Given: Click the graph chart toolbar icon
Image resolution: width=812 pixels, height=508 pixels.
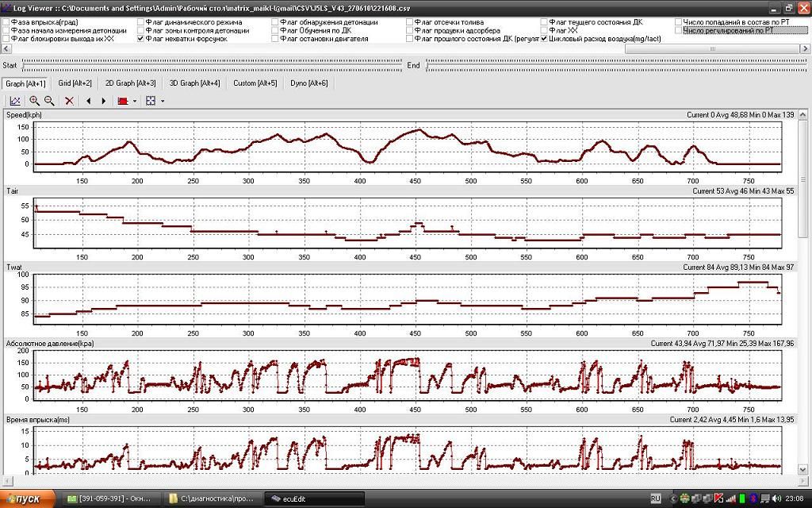Looking at the screenshot, I should 15,101.
